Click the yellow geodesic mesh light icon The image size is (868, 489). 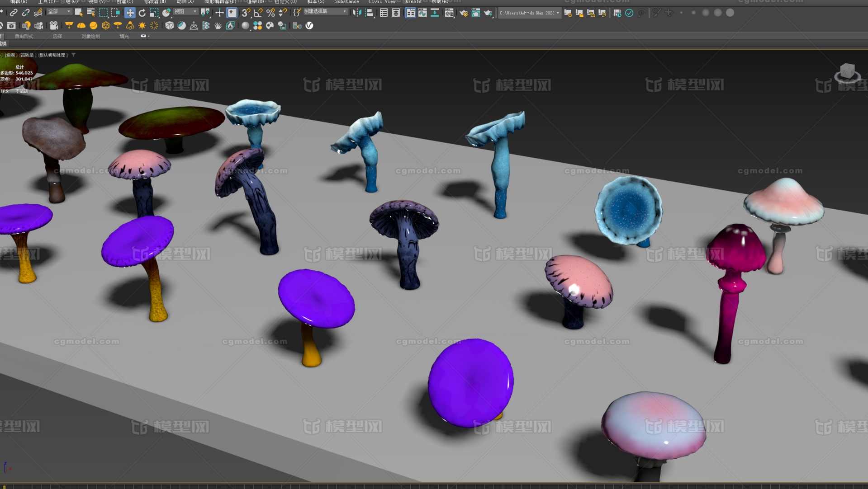click(x=105, y=26)
